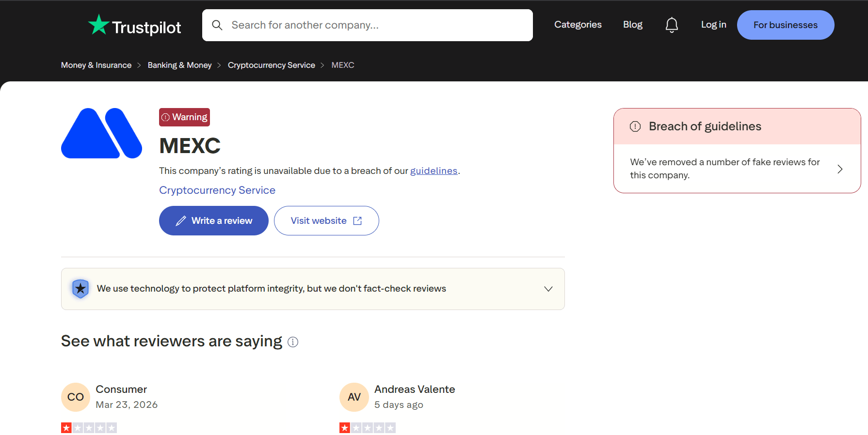Open the guidelines hyperlink
This screenshot has width=868, height=435.
434,171
